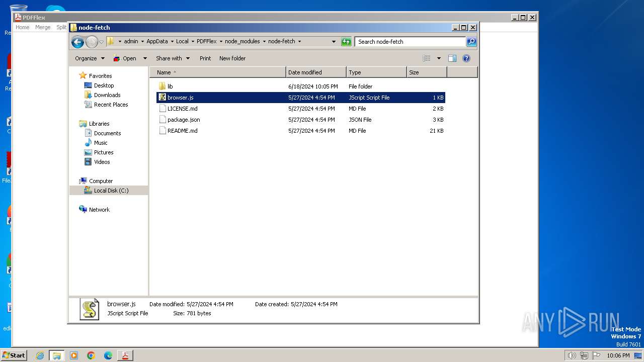Open the Home tab in PDFFlex

[22, 27]
